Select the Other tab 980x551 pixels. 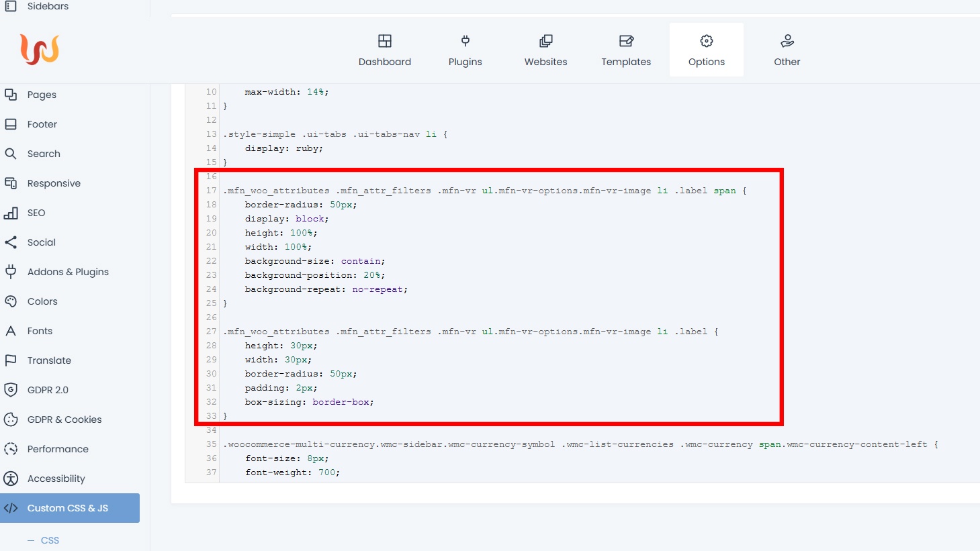click(787, 50)
